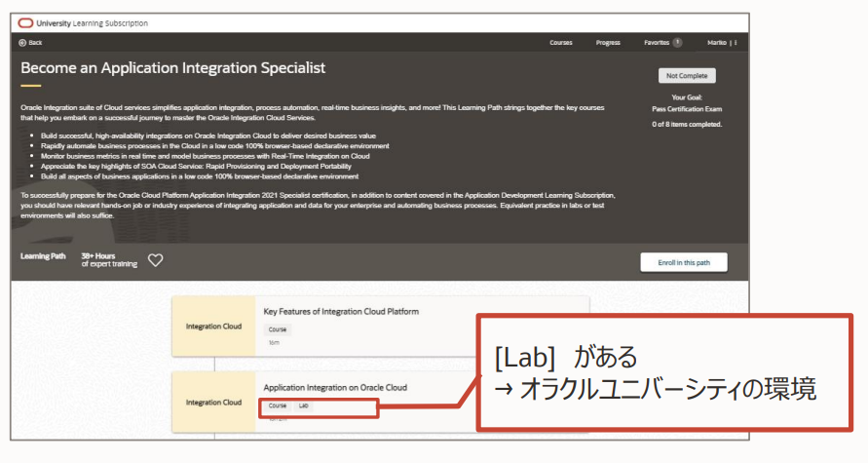
Task: Open Application Integration on Oracle Cloud course
Action: (x=335, y=388)
